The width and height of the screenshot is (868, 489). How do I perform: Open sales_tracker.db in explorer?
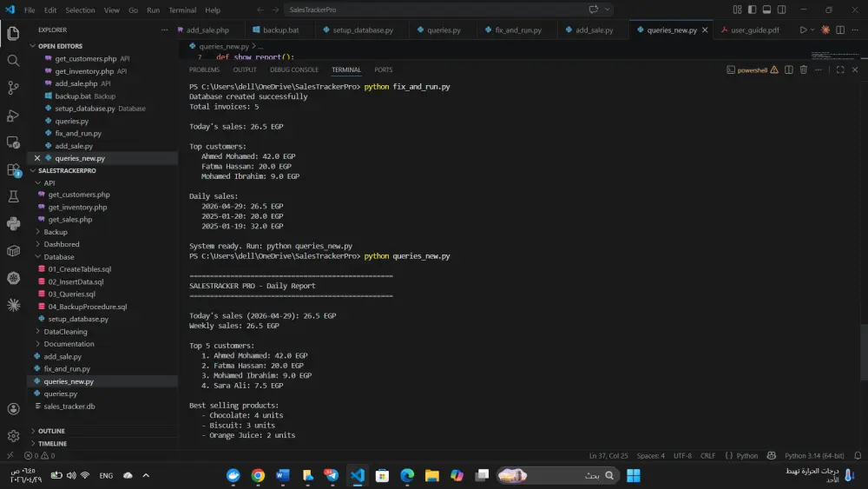tap(69, 406)
